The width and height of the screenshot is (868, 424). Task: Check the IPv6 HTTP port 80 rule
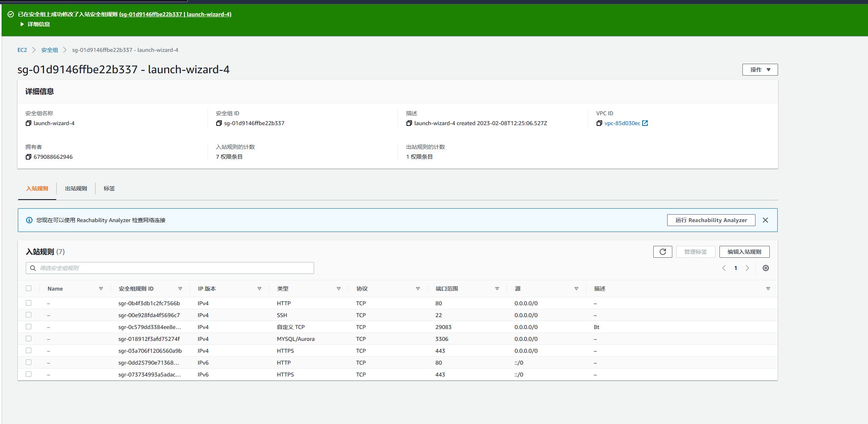(29, 362)
